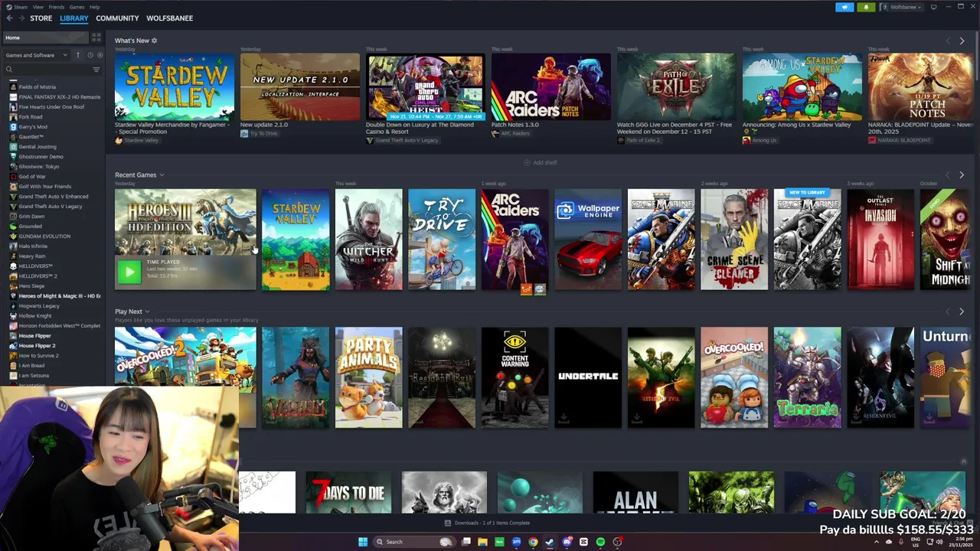Expand Games and Software dropdown
980x551 pixels.
click(35, 55)
